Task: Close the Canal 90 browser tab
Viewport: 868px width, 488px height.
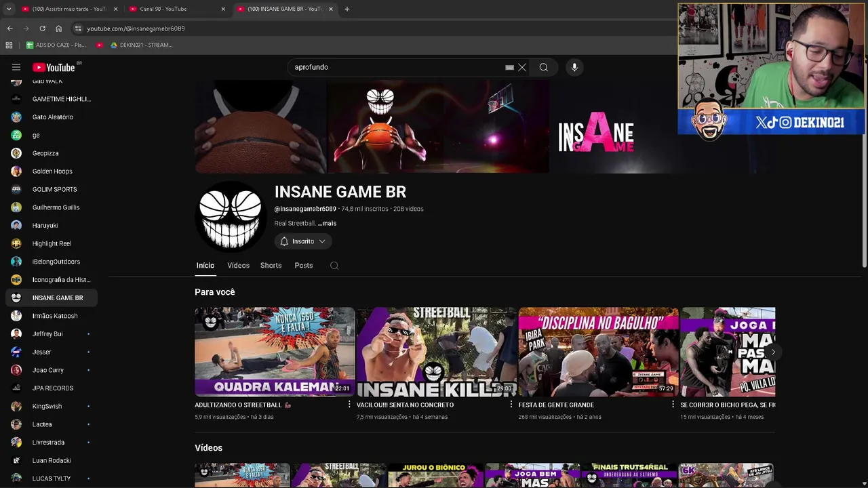Action: (x=223, y=9)
